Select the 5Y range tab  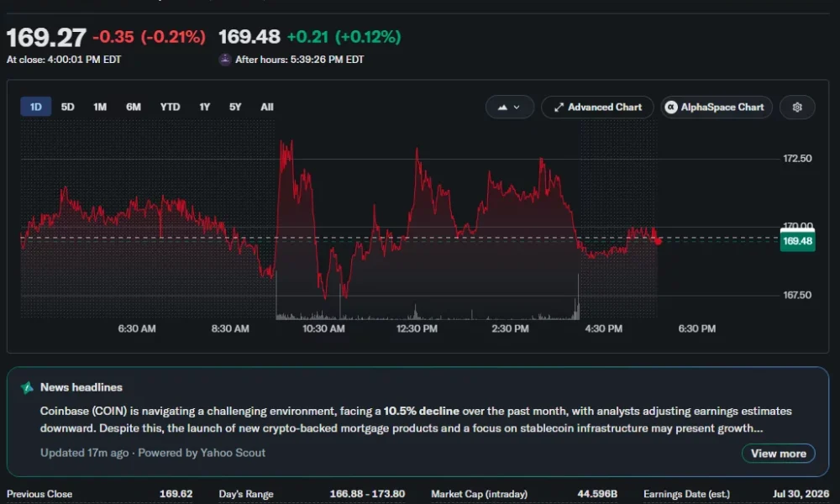235,107
